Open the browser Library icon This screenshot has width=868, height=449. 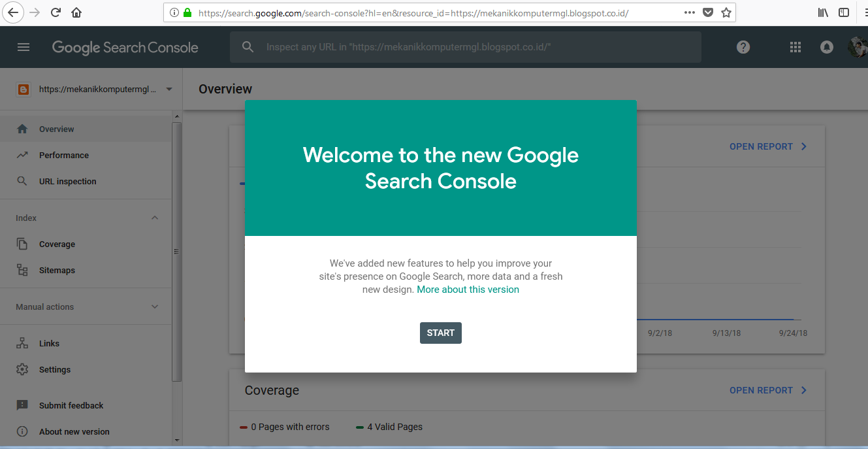point(823,12)
